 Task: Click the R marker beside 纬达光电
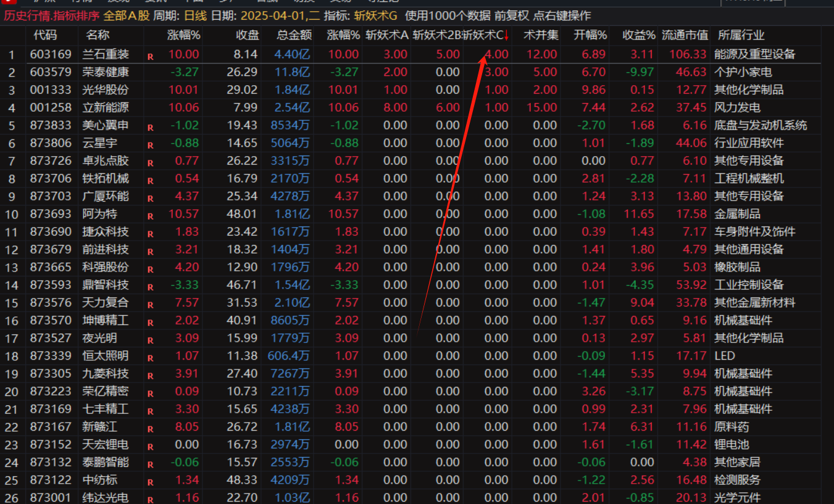point(150,499)
